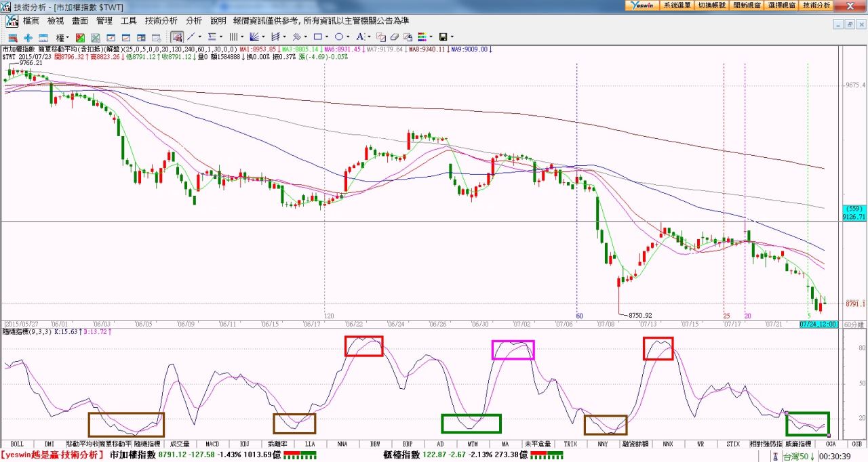Click the 切換帳號 button

(x=711, y=5)
